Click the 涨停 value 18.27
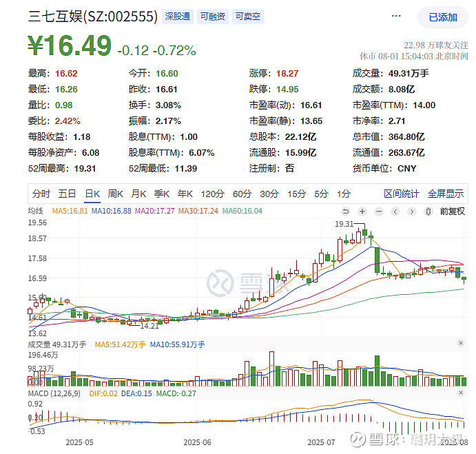The height and width of the screenshot is (454, 476). tap(287, 74)
